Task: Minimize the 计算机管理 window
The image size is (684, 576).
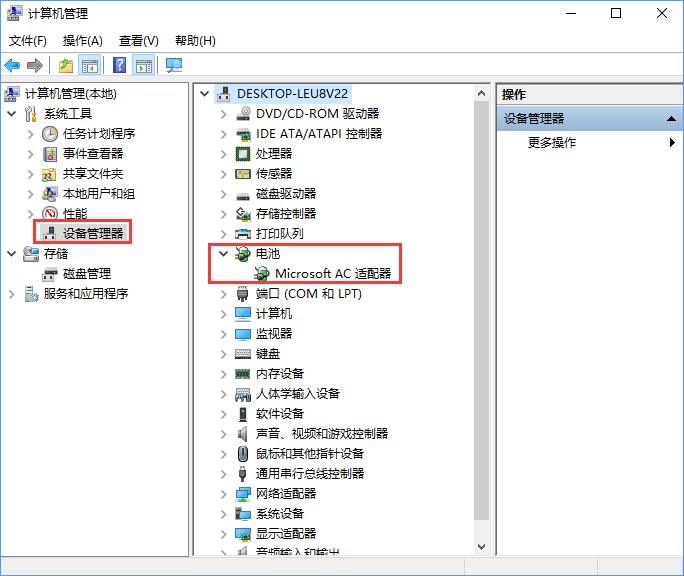Action: [571, 14]
